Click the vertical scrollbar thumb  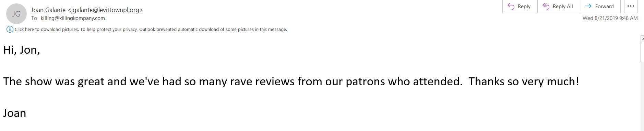click(642, 52)
